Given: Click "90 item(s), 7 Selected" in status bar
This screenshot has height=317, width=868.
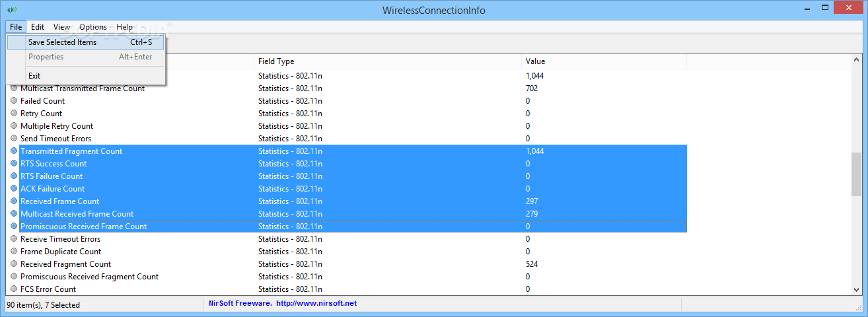Looking at the screenshot, I should coord(43,305).
